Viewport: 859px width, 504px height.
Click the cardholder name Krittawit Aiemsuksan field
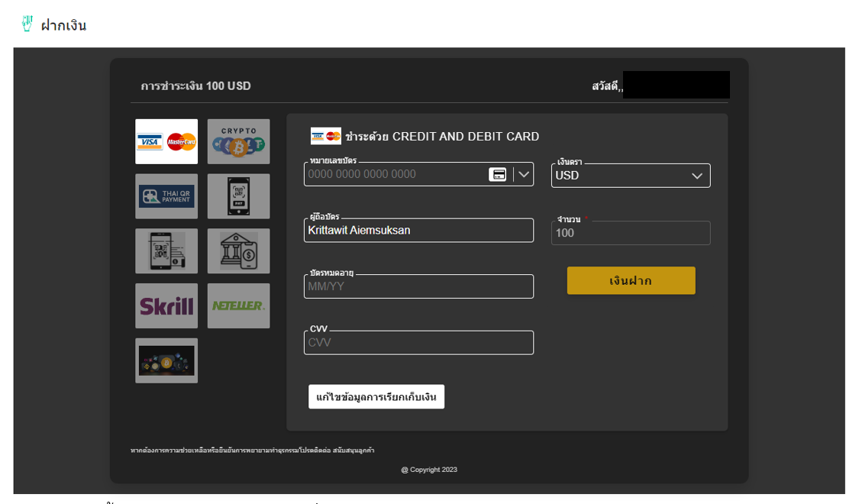[418, 230]
